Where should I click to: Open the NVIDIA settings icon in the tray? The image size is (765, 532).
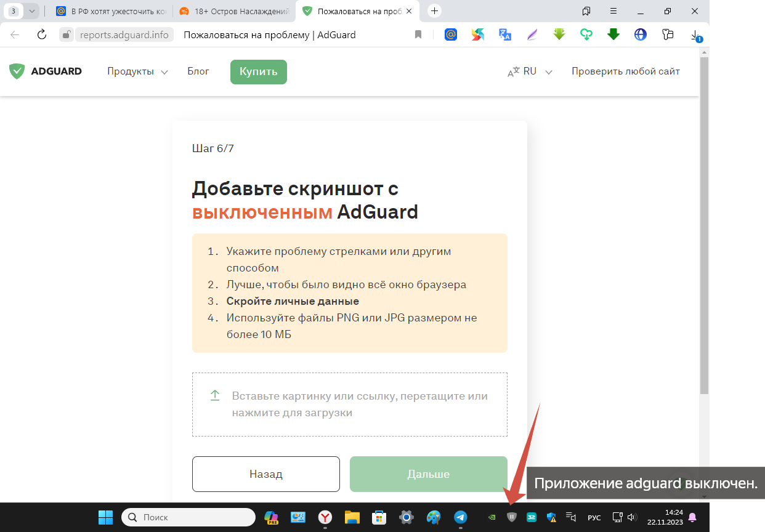pyautogui.click(x=491, y=517)
